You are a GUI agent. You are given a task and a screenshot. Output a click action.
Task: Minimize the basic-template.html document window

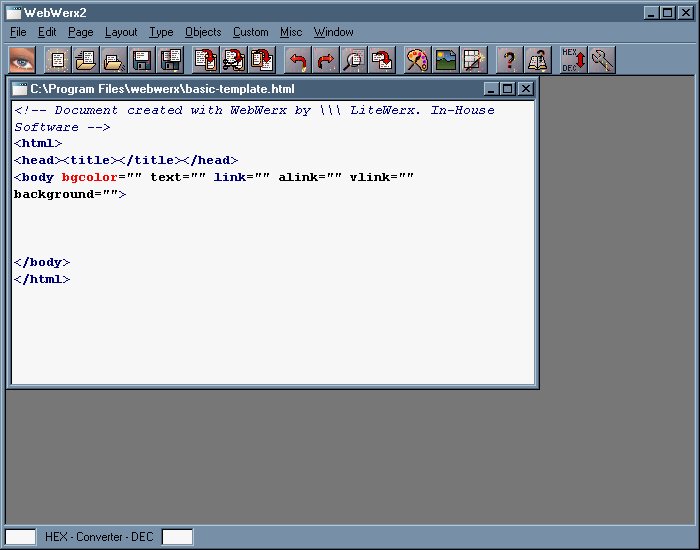click(x=491, y=89)
